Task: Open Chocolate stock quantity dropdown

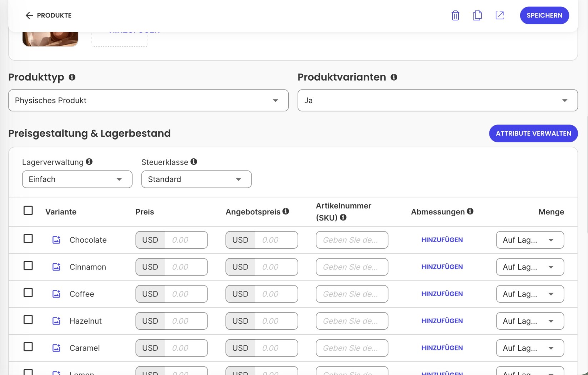Action: click(x=530, y=240)
